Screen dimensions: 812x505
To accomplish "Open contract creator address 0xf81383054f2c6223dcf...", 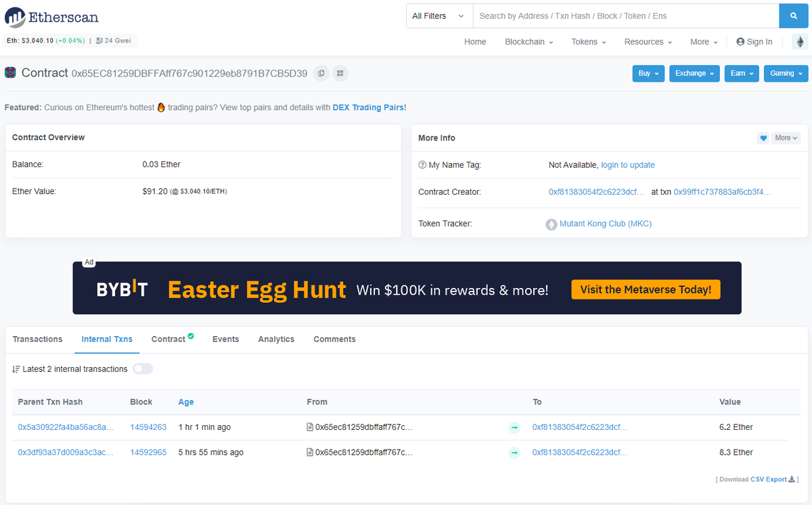I will click(x=597, y=192).
